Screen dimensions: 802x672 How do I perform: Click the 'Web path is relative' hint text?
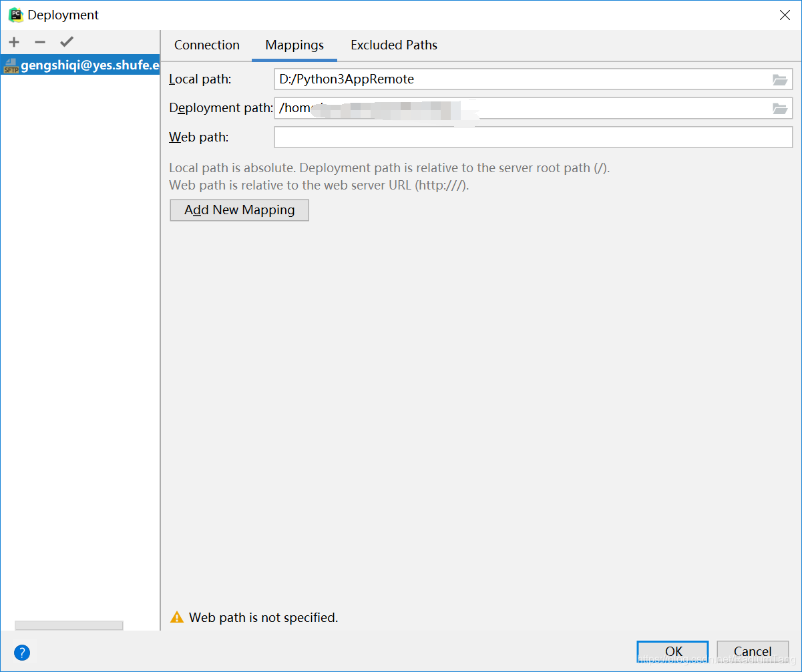[319, 185]
